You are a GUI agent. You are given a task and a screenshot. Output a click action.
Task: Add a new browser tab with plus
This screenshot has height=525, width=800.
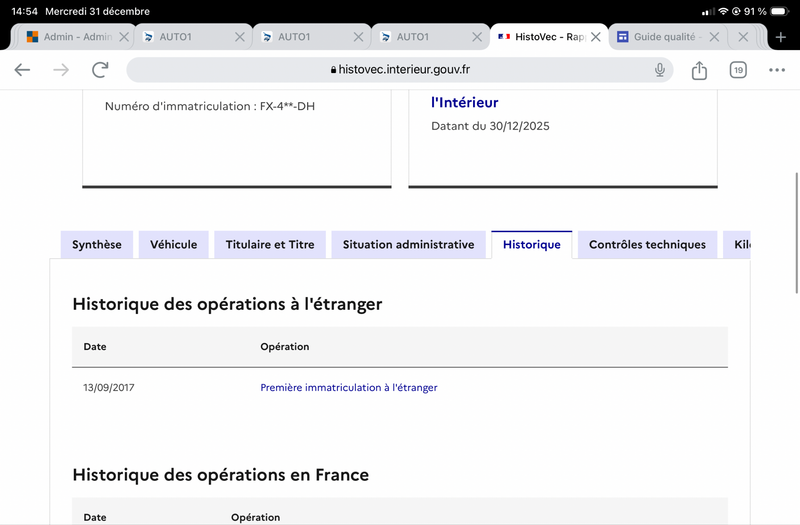tap(781, 37)
